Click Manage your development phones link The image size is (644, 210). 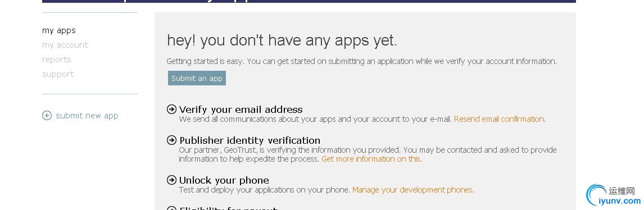[x=412, y=190]
